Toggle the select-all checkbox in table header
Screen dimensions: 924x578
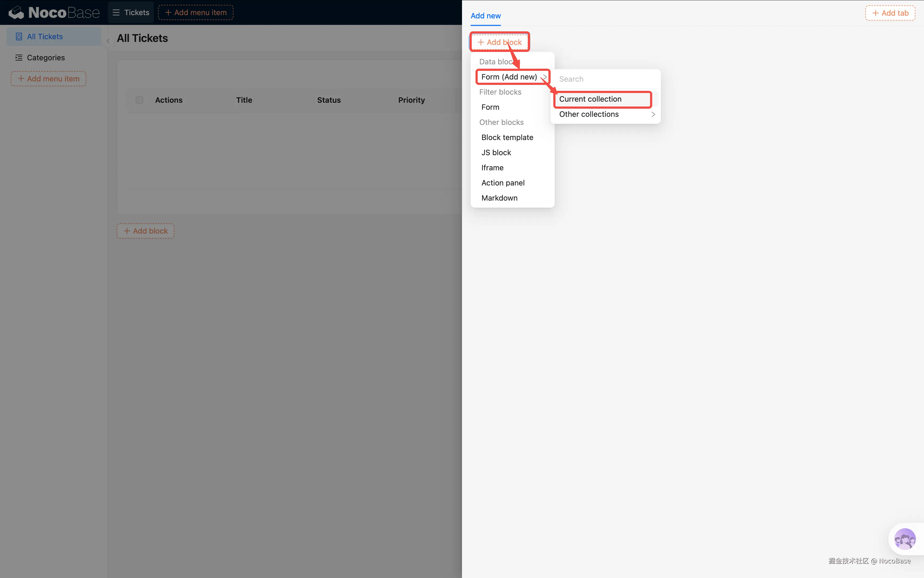(139, 100)
